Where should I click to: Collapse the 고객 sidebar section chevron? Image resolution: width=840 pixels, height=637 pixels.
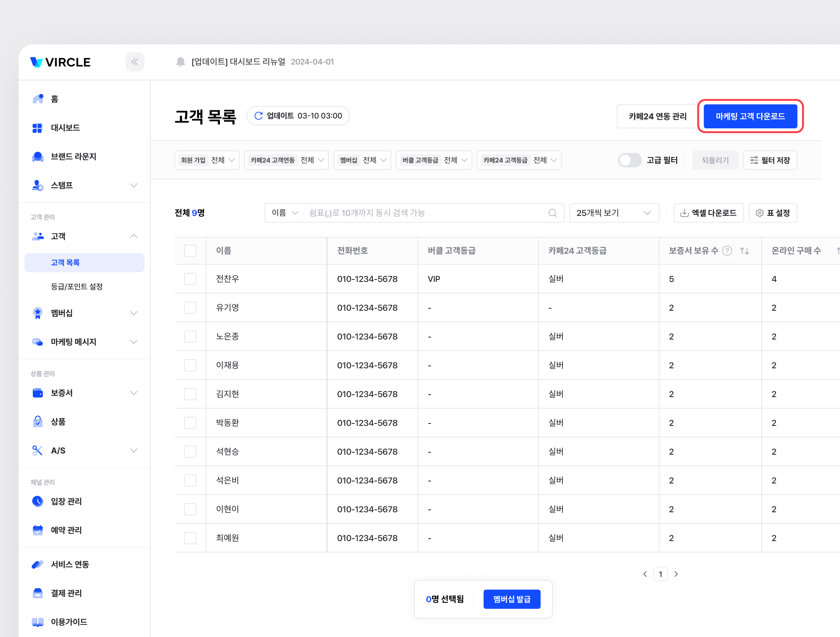[134, 236]
